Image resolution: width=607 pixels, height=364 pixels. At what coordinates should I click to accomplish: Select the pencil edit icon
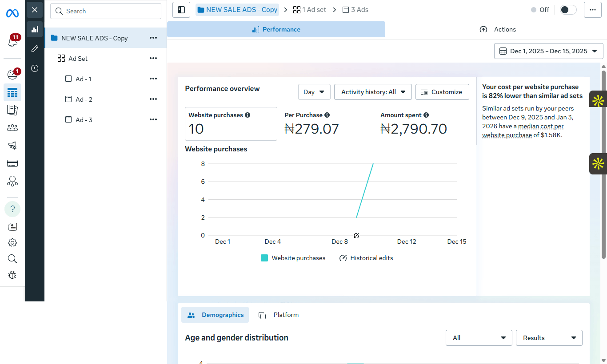[x=35, y=49]
